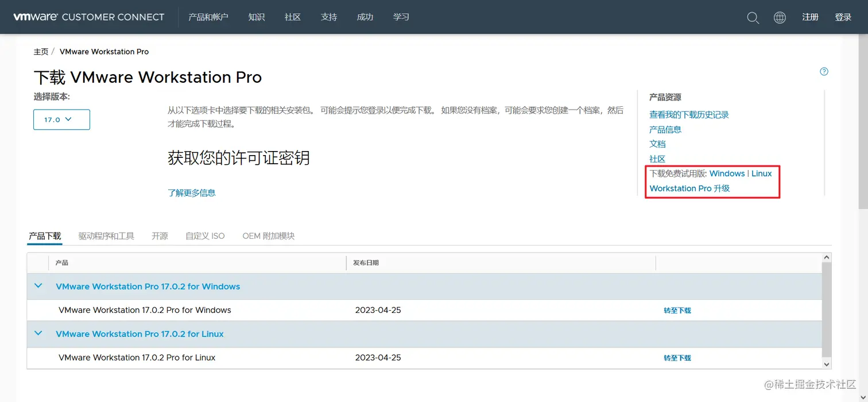This screenshot has width=868, height=402.
Task: Open 查看我的下载历史记录 link
Action: [689, 115]
